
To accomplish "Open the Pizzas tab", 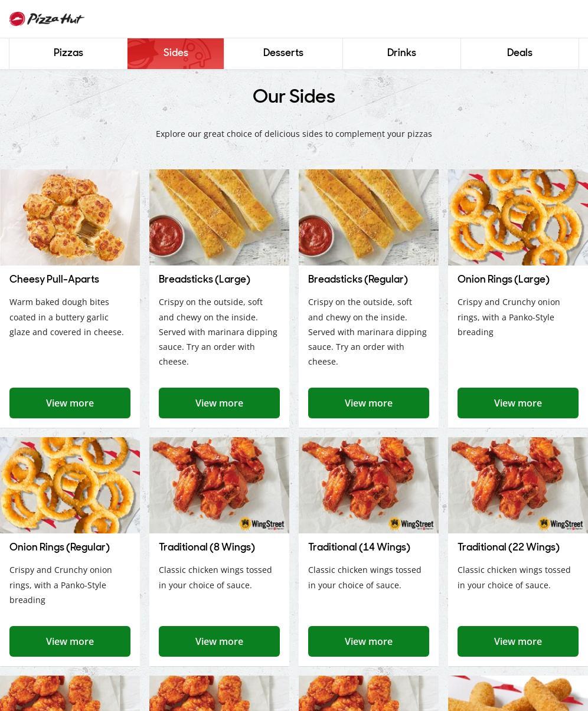I will pyautogui.click(x=68, y=53).
